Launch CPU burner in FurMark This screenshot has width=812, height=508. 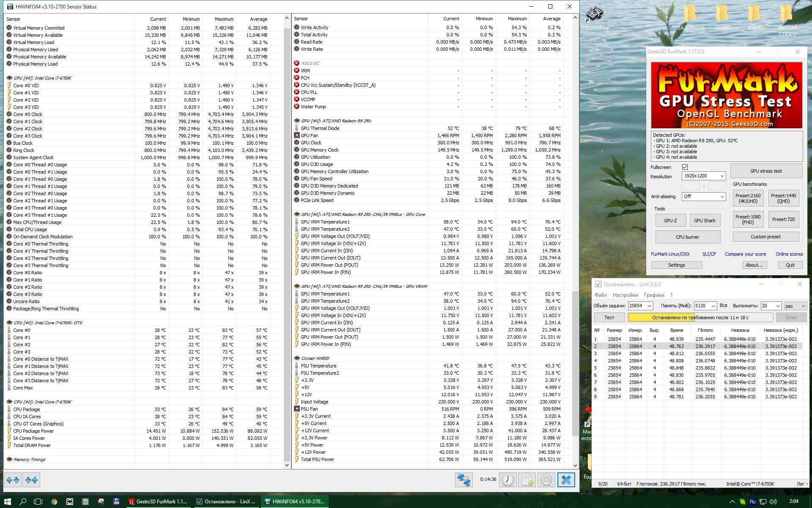point(687,237)
